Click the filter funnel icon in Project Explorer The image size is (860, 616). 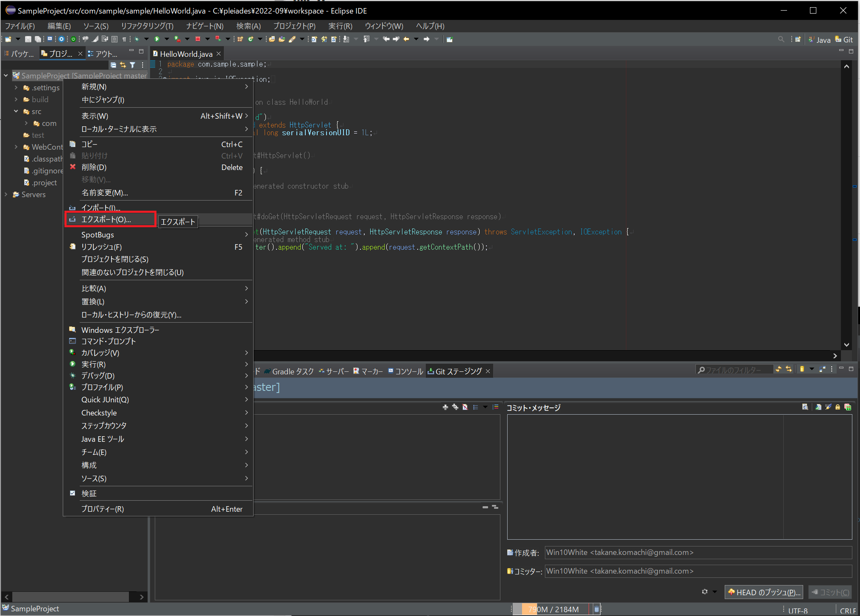[x=133, y=65]
